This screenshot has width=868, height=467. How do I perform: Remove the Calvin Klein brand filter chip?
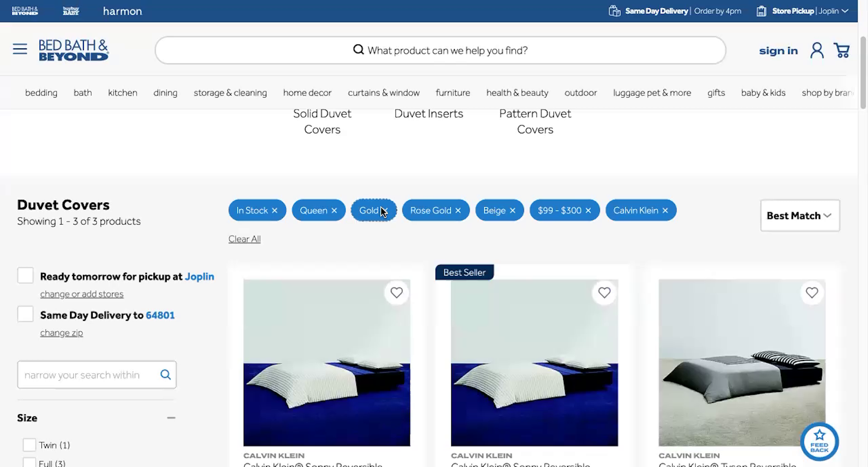pyautogui.click(x=665, y=210)
